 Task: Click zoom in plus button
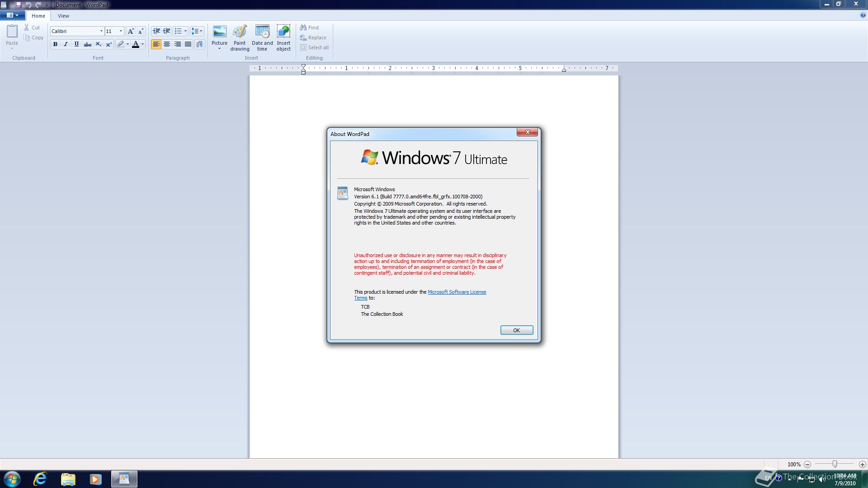point(862,464)
